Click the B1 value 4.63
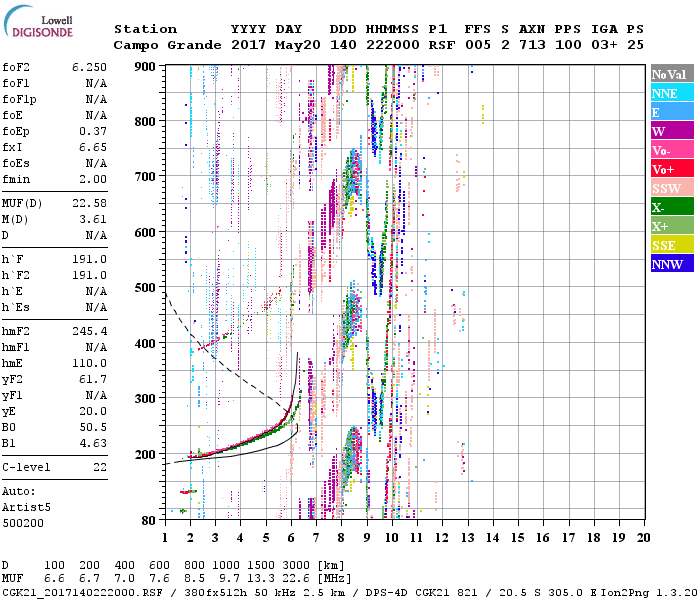This screenshot has width=700, height=600. (93, 444)
